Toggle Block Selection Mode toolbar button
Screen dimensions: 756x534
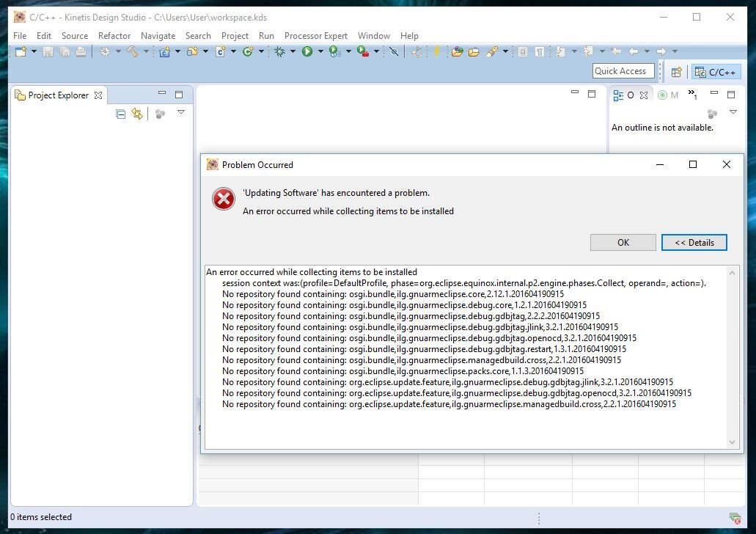click(x=523, y=51)
